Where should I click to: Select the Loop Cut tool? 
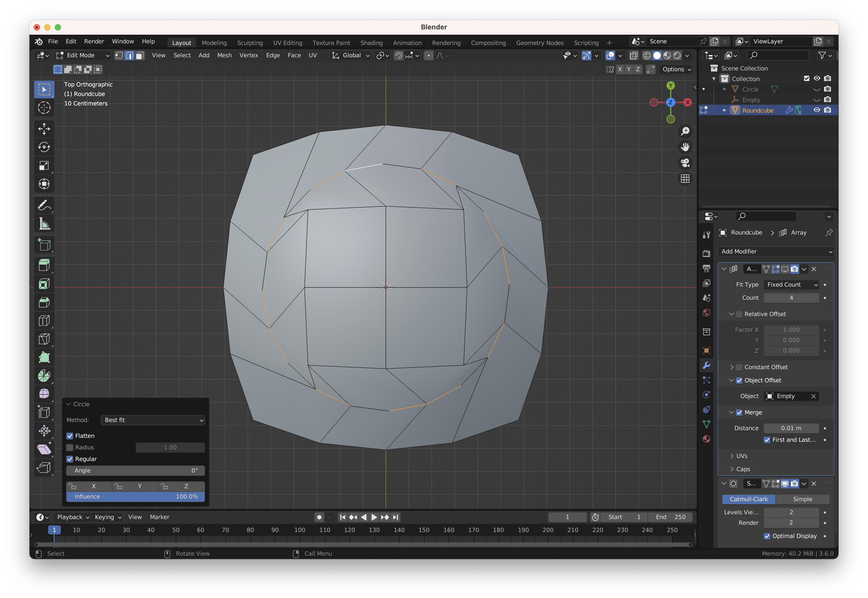click(x=44, y=320)
